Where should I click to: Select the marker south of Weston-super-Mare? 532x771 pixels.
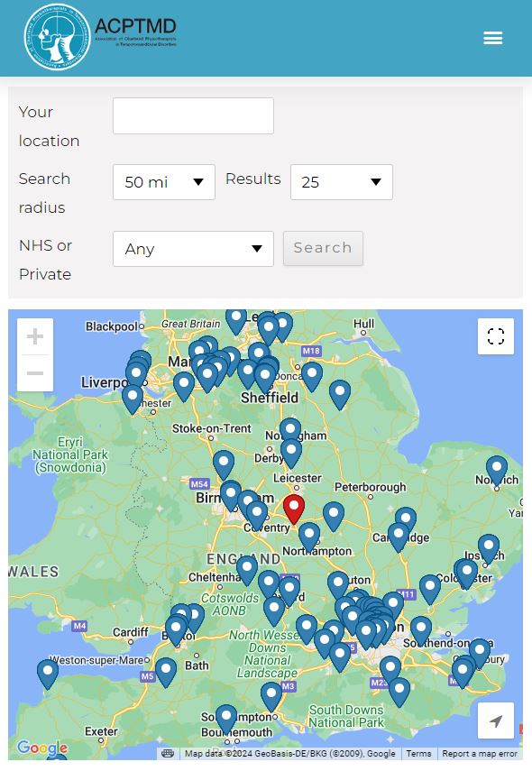pos(166,672)
